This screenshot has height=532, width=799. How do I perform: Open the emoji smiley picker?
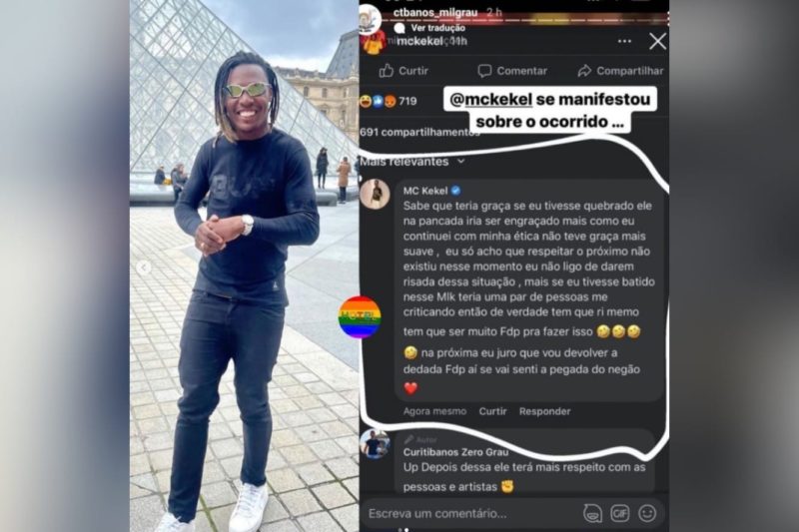[x=647, y=513]
